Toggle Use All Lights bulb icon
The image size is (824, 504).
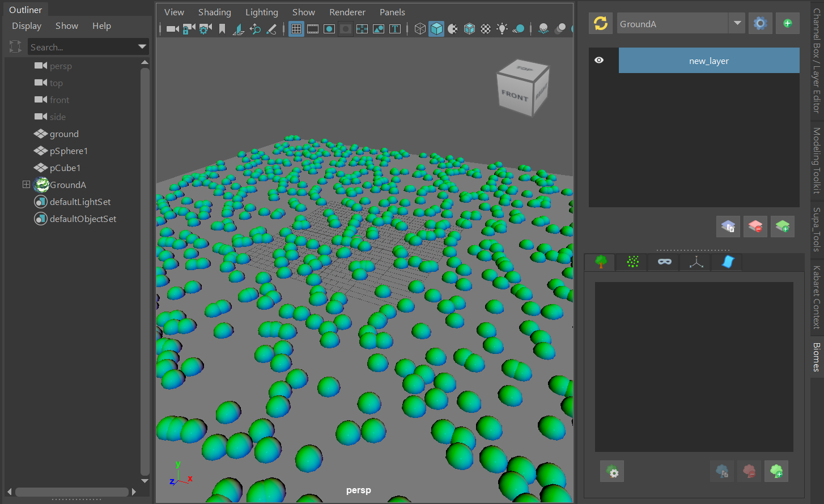click(x=502, y=29)
